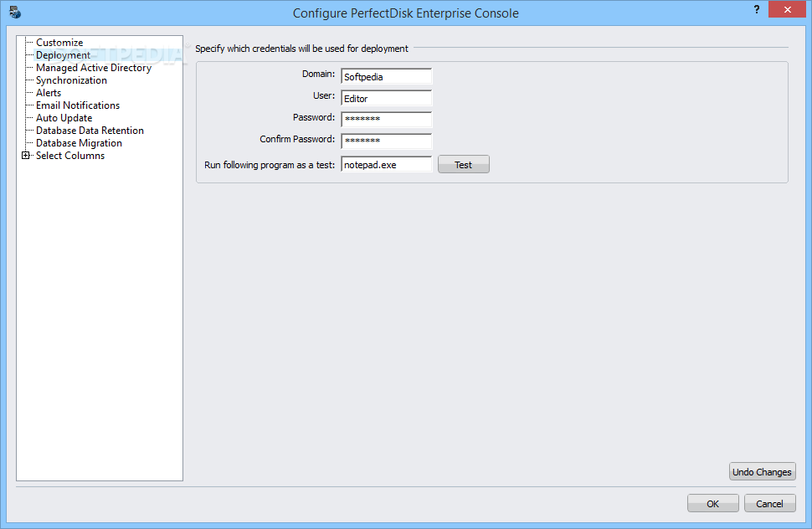Select Database Migration in the tree
The image size is (812, 529).
tap(80, 143)
